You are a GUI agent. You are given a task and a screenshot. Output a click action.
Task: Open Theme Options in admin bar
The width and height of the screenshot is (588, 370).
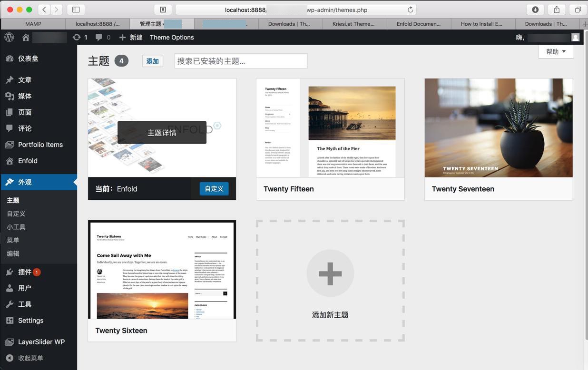tap(172, 37)
